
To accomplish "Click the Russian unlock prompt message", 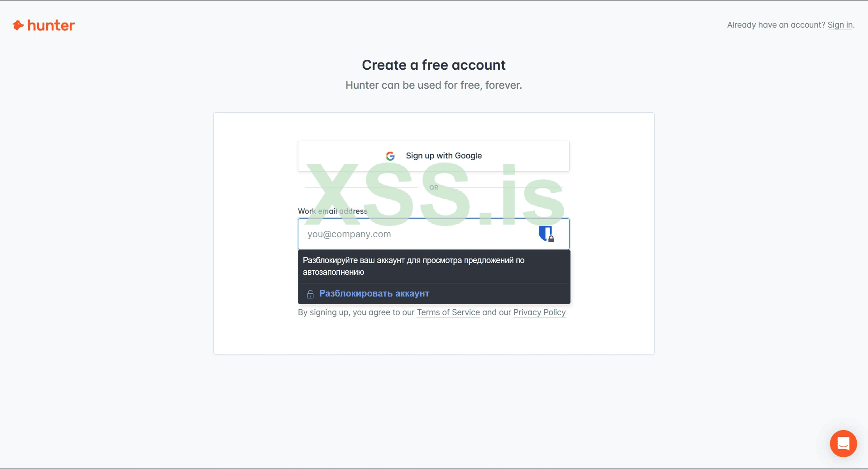I will pos(413,266).
